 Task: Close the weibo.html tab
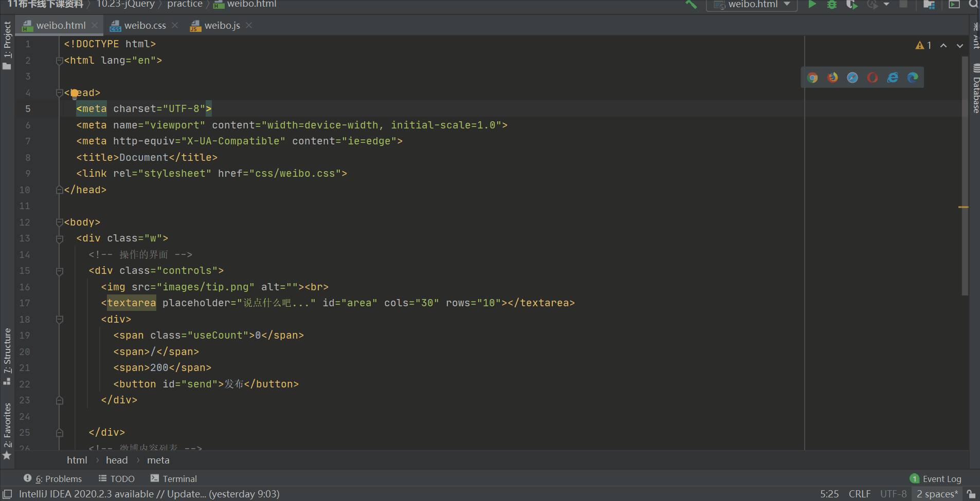[x=95, y=25]
